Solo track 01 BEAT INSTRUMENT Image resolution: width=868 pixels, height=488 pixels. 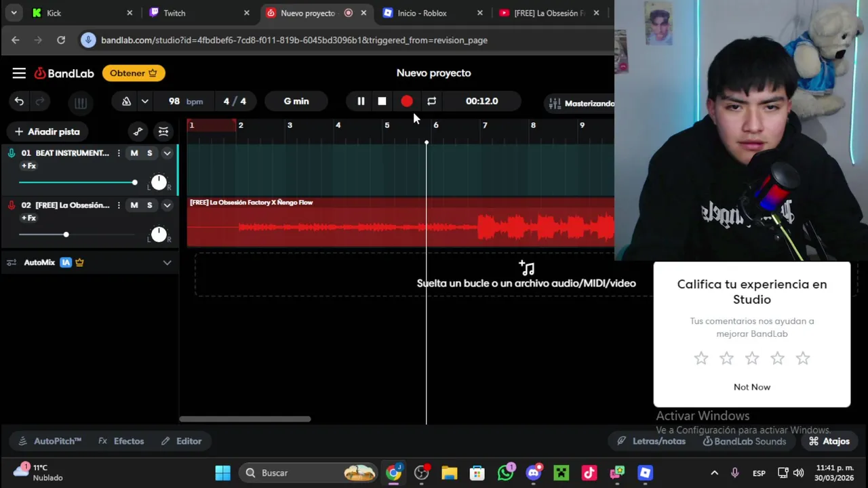150,153
